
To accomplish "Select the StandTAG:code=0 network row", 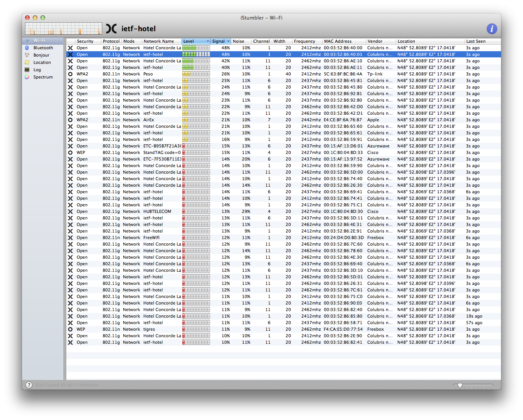I will pos(284,152).
